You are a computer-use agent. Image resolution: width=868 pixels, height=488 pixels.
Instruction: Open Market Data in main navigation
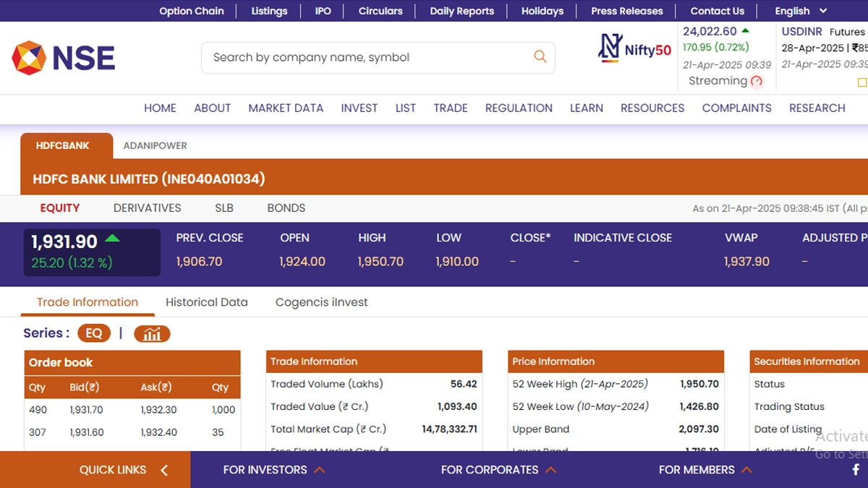286,108
